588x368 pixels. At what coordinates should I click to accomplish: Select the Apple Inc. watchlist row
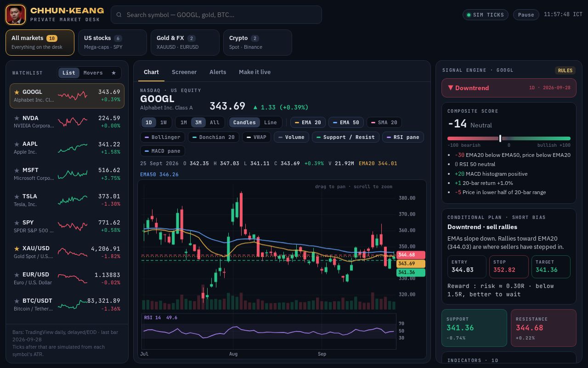[67, 148]
